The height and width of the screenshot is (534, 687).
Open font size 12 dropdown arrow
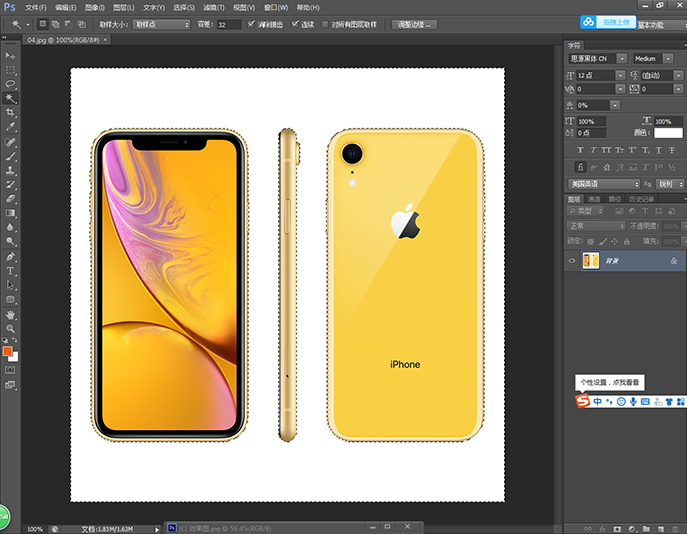(620, 76)
